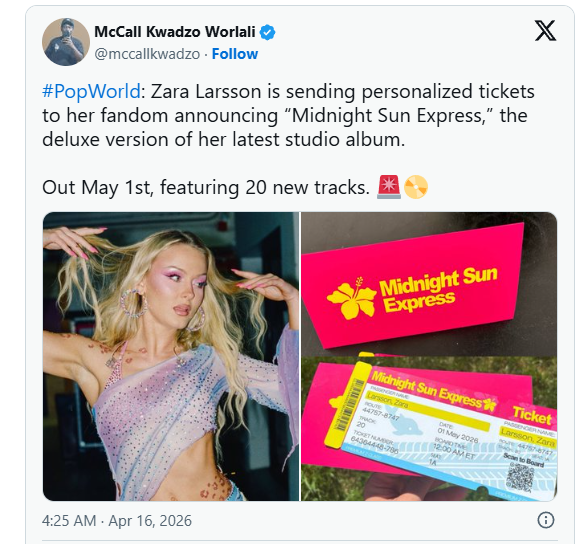The height and width of the screenshot is (544, 585).
Task: Click the yellow hibiscus logo on envelope
Action: pyautogui.click(x=351, y=298)
